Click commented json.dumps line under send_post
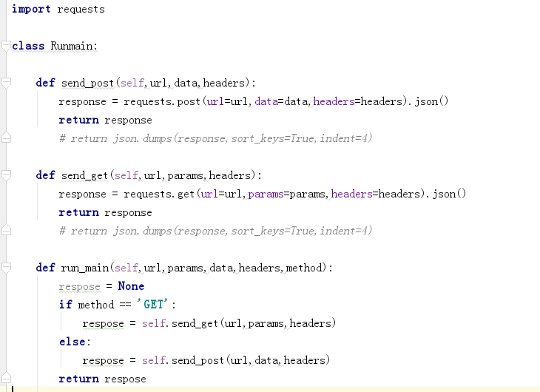This screenshot has width=540, height=392. pos(215,138)
